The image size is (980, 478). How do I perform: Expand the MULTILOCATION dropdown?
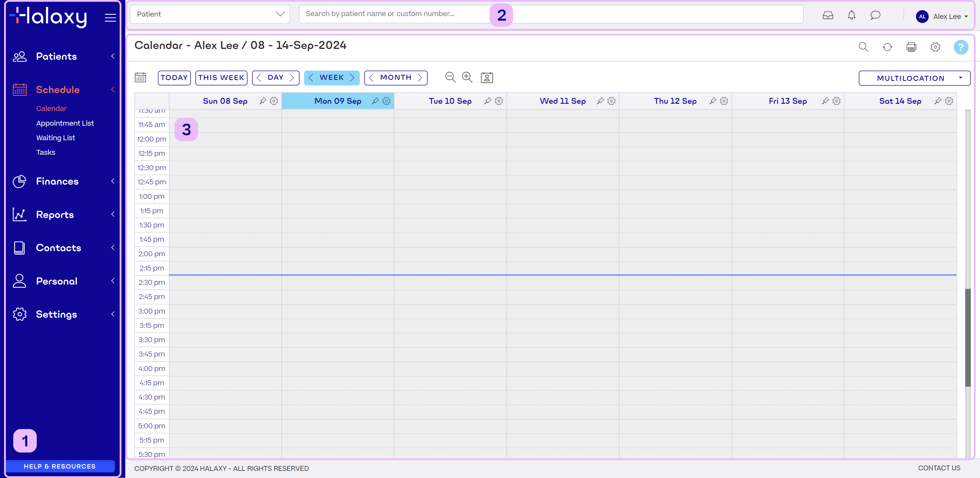914,78
